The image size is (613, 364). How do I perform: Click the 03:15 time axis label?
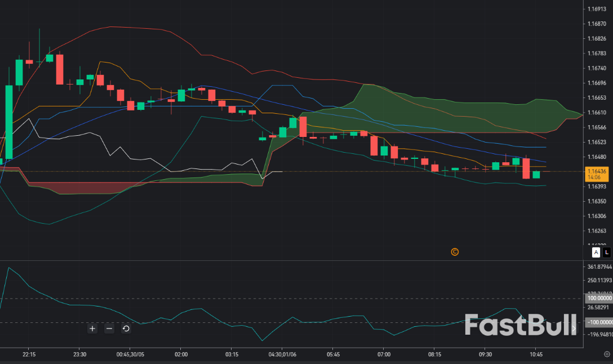[232, 354]
